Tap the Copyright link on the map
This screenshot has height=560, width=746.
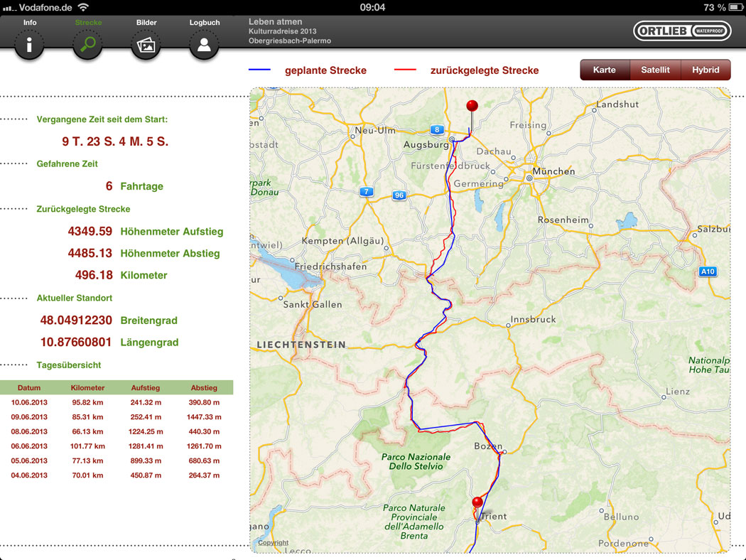274,543
